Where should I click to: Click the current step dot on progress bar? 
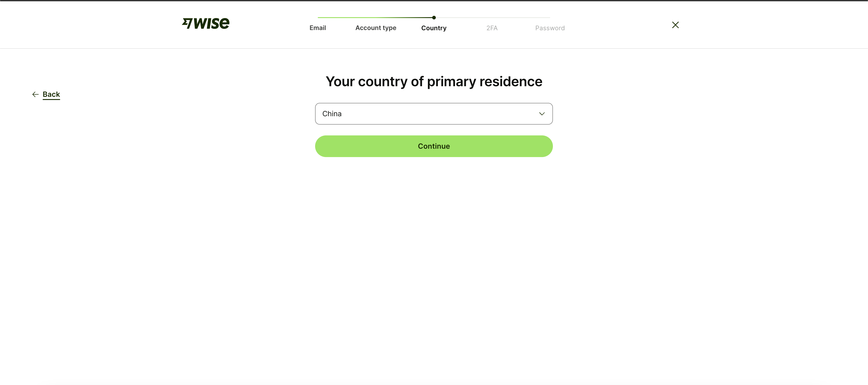[434, 18]
